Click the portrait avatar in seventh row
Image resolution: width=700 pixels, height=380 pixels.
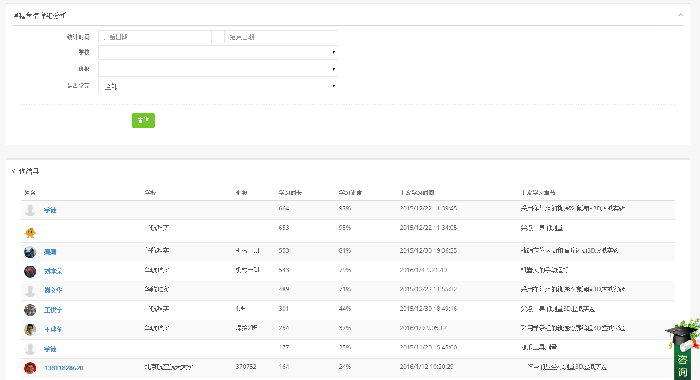(x=30, y=330)
